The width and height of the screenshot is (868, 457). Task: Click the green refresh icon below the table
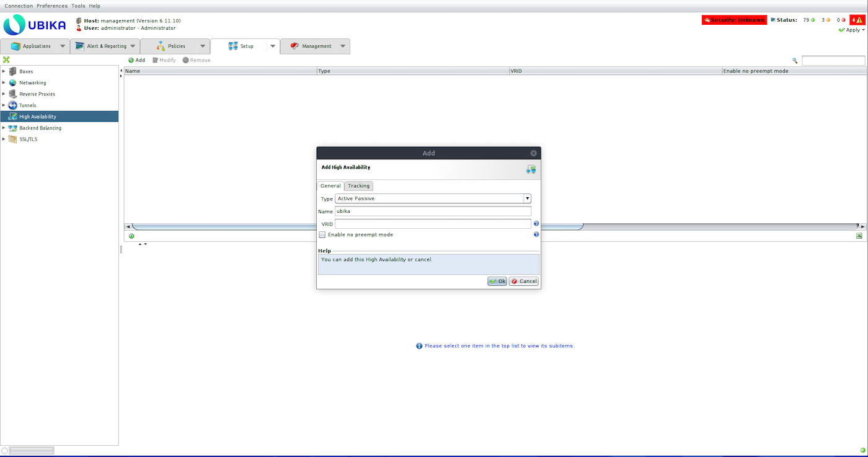(131, 236)
